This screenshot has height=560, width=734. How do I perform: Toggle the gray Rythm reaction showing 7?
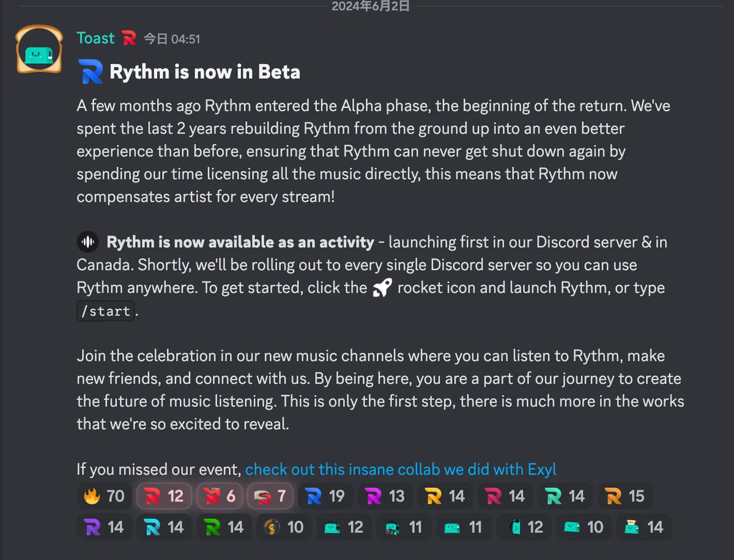point(270,496)
